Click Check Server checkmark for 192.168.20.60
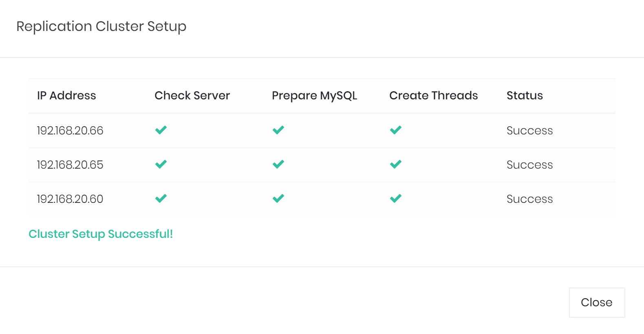The width and height of the screenshot is (644, 334). (161, 199)
